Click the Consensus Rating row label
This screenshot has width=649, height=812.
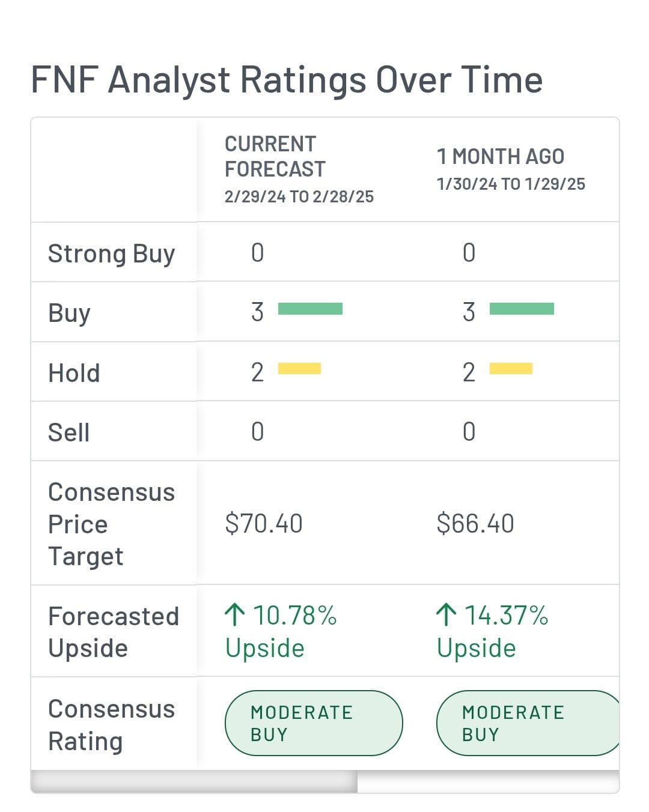[111, 725]
